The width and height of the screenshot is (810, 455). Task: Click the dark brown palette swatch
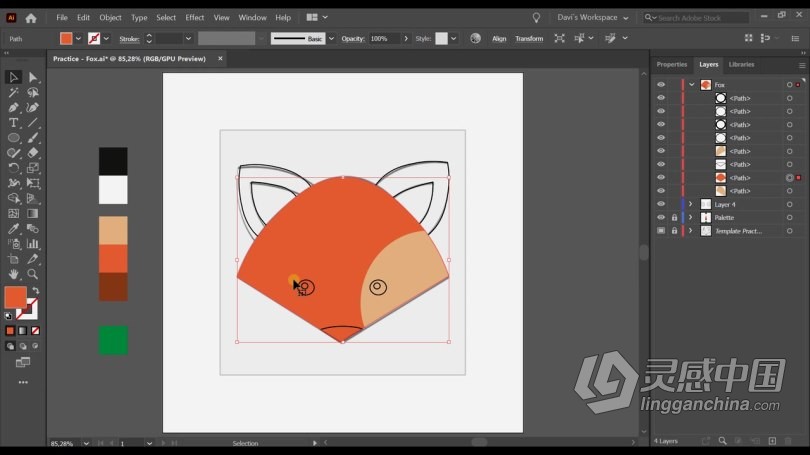[x=113, y=287]
